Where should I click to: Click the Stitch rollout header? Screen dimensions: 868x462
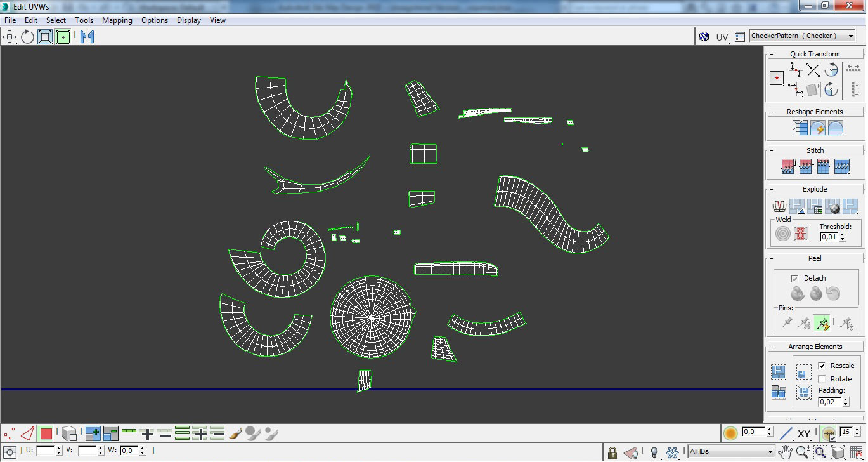(815, 150)
